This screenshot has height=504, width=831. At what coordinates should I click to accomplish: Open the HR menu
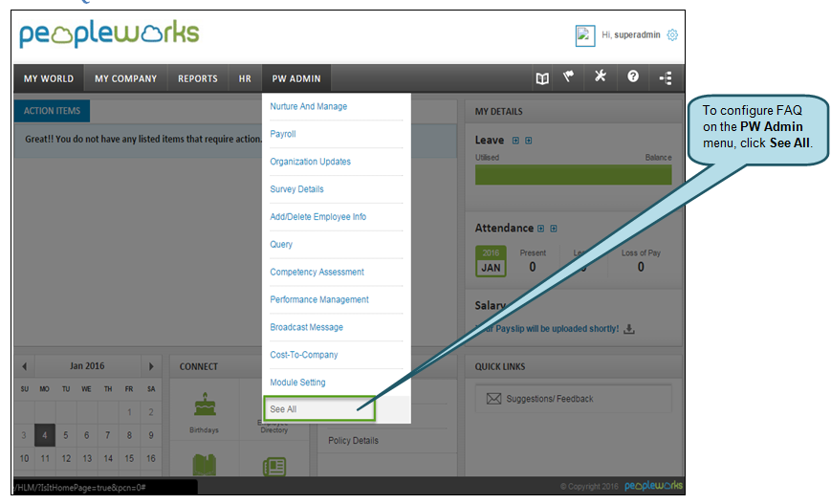[245, 78]
